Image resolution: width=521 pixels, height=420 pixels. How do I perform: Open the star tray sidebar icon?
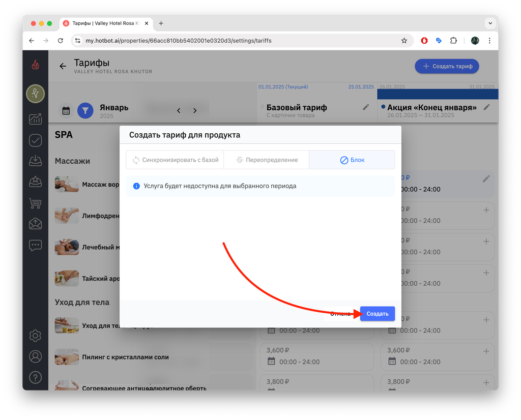coord(35,182)
